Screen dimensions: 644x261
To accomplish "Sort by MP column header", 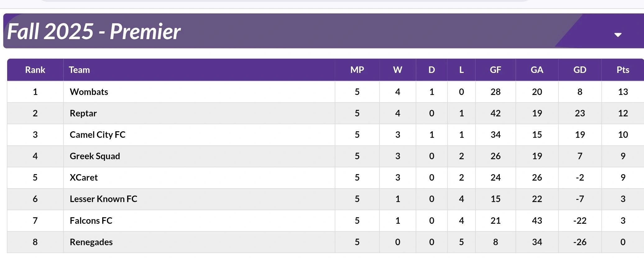I will pyautogui.click(x=357, y=70).
